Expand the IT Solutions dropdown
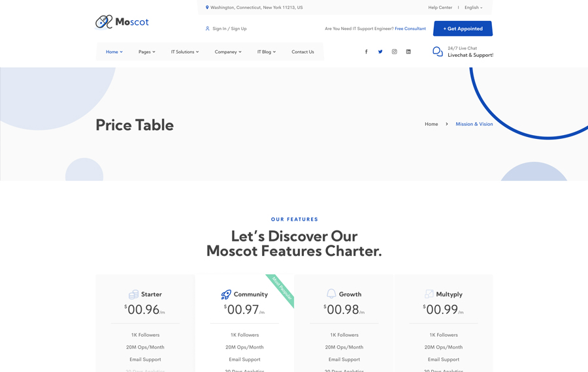The width and height of the screenshot is (588, 372). [185, 52]
